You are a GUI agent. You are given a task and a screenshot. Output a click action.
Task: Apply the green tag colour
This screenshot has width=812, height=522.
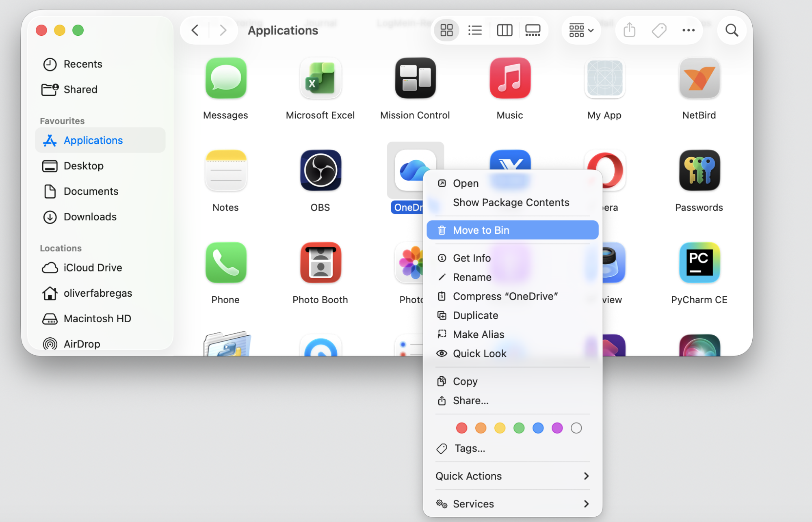[519, 428]
